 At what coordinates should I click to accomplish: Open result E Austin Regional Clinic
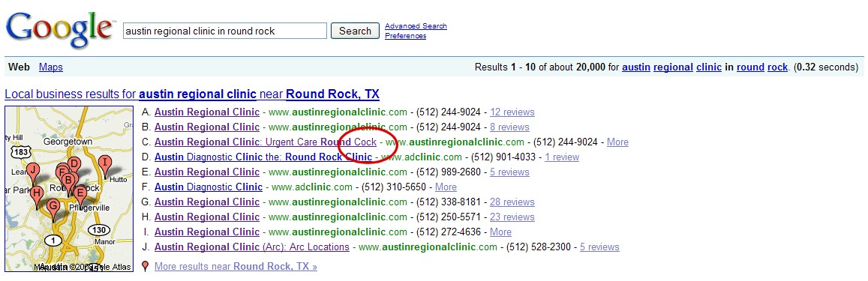coord(207,172)
